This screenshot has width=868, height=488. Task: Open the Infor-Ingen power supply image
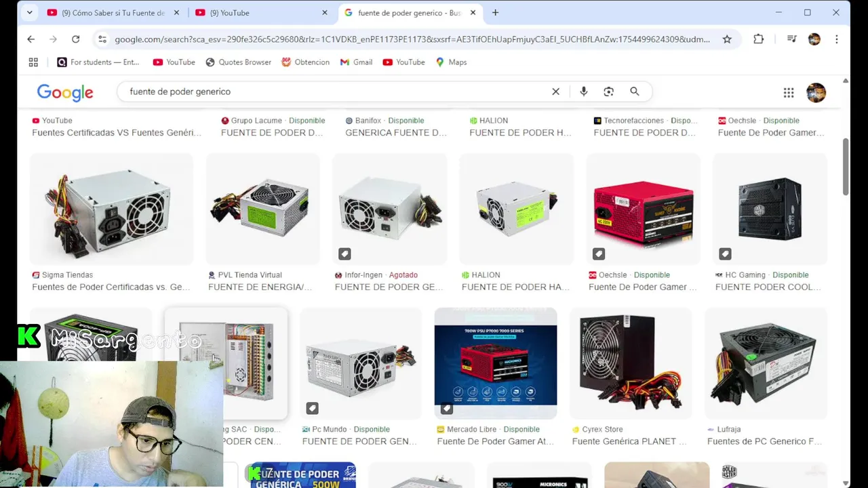pos(390,209)
